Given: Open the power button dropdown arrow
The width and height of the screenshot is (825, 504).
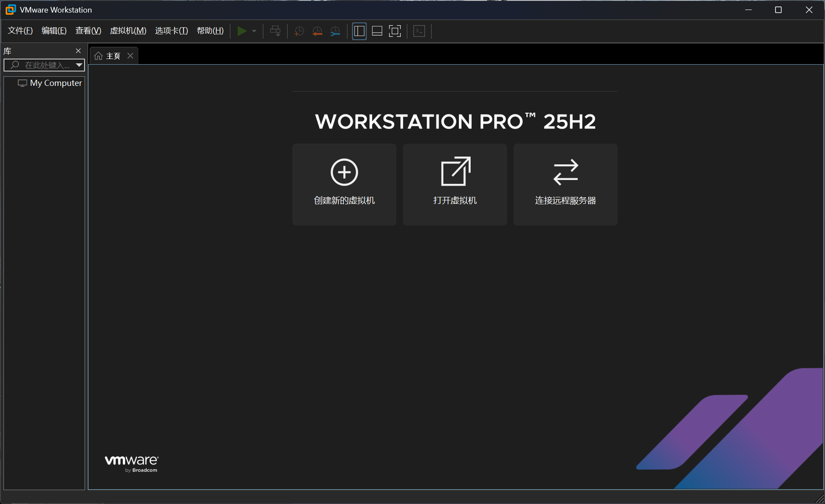Looking at the screenshot, I should coord(254,31).
